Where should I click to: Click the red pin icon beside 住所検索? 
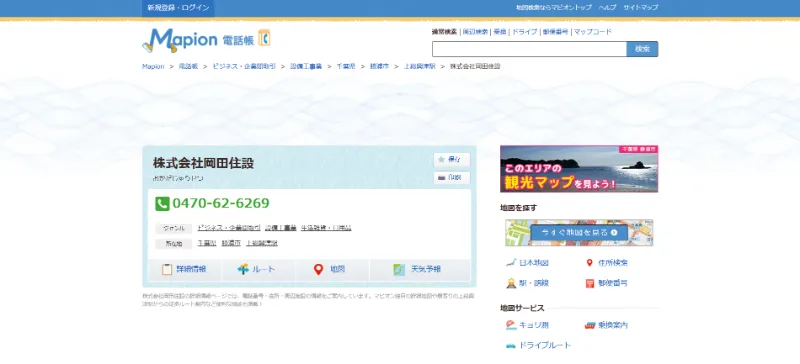pos(589,263)
